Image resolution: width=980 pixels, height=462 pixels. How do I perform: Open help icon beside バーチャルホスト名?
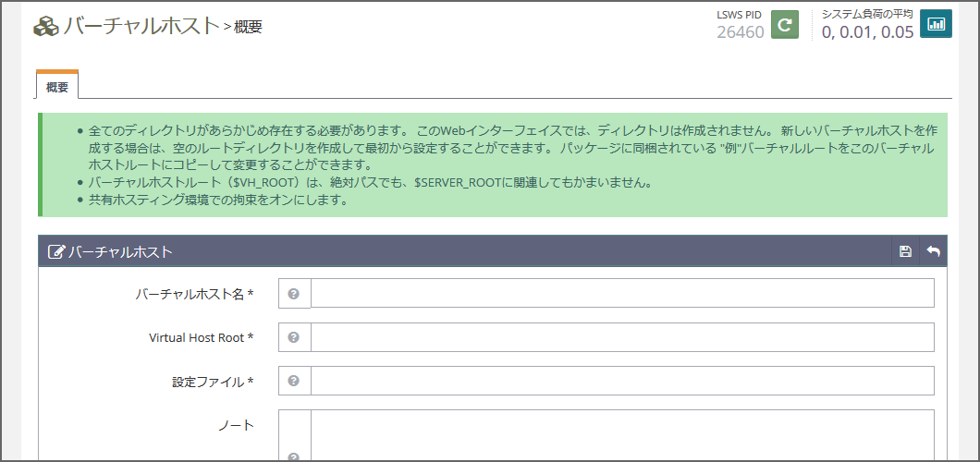[294, 294]
